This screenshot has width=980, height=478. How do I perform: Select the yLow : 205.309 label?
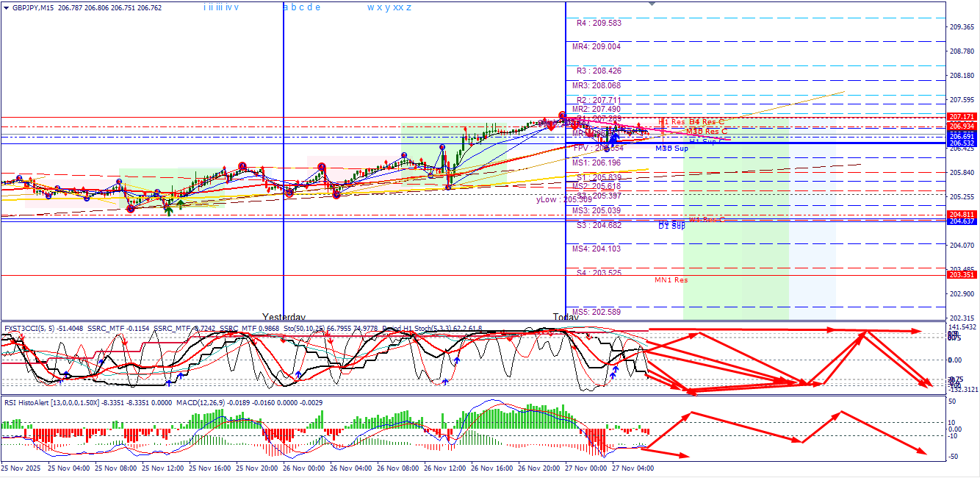564,199
